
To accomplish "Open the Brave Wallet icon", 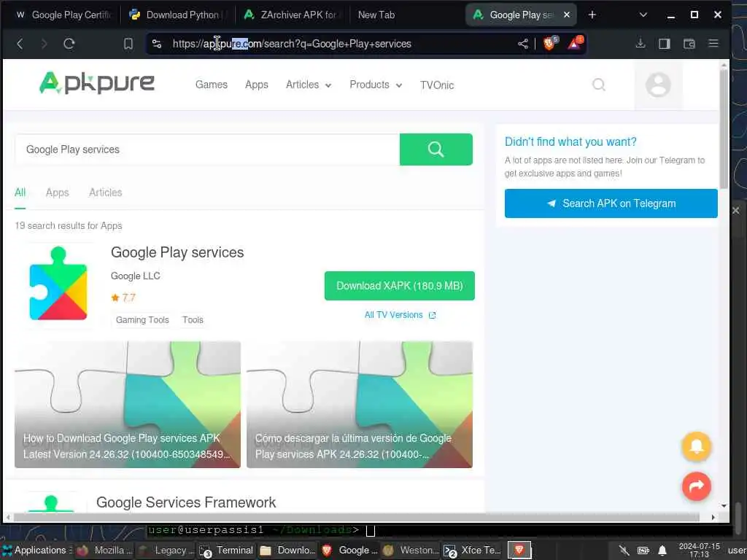I will (689, 44).
